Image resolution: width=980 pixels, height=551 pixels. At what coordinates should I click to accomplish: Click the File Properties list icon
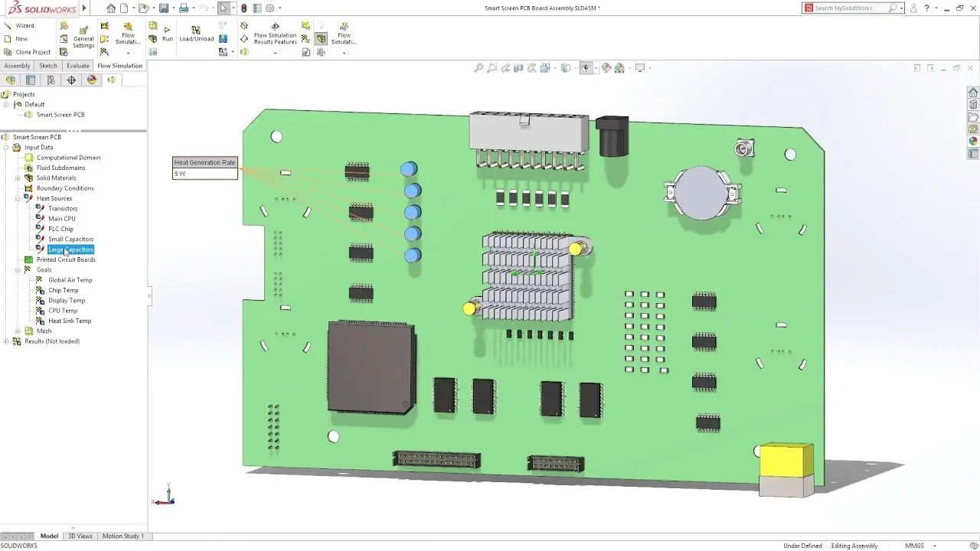(x=257, y=8)
